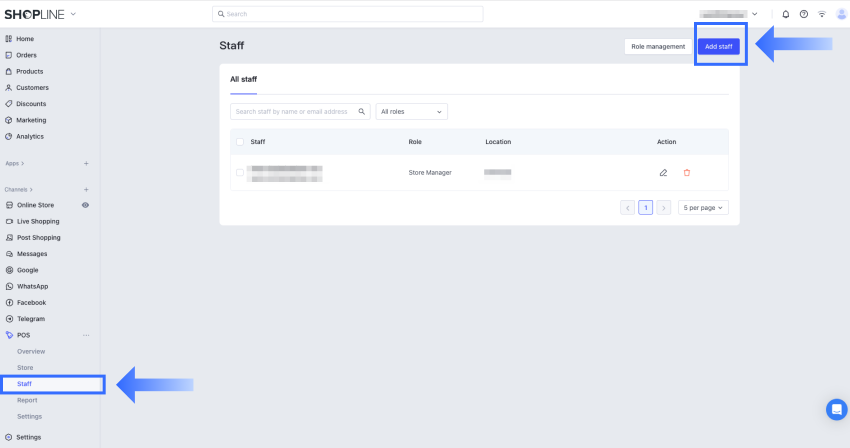The height and width of the screenshot is (448, 850).
Task: Check the select-all staff header checkbox
Action: pyautogui.click(x=240, y=142)
